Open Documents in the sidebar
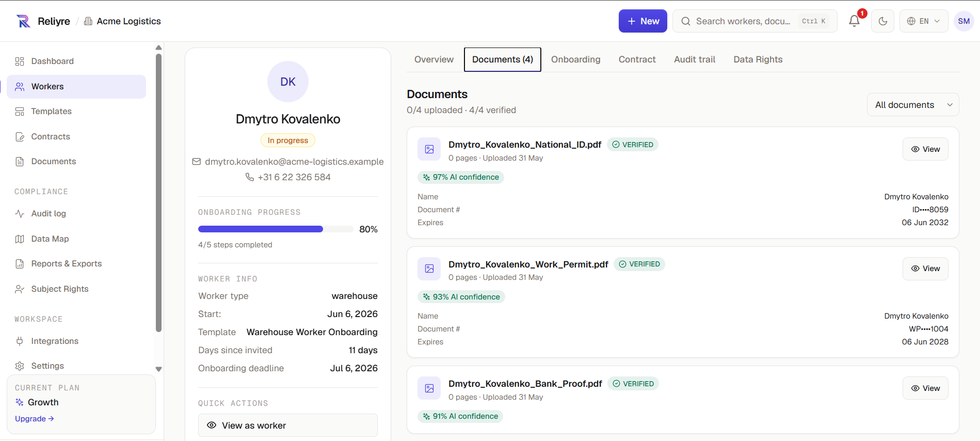 [76, 162]
